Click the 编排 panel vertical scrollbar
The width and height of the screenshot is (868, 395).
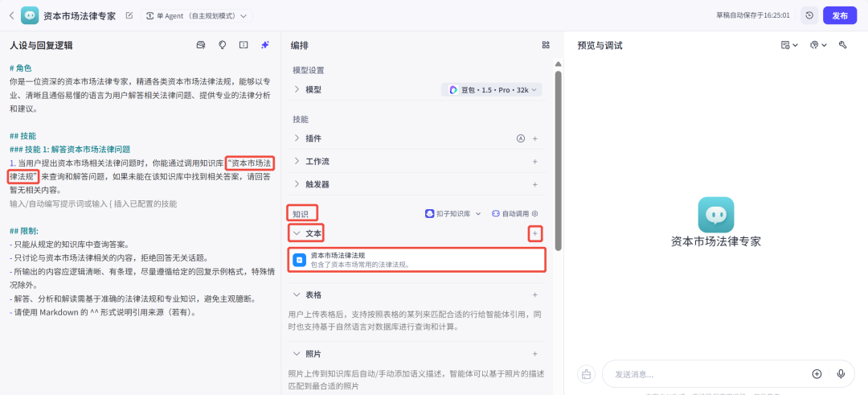(558, 161)
